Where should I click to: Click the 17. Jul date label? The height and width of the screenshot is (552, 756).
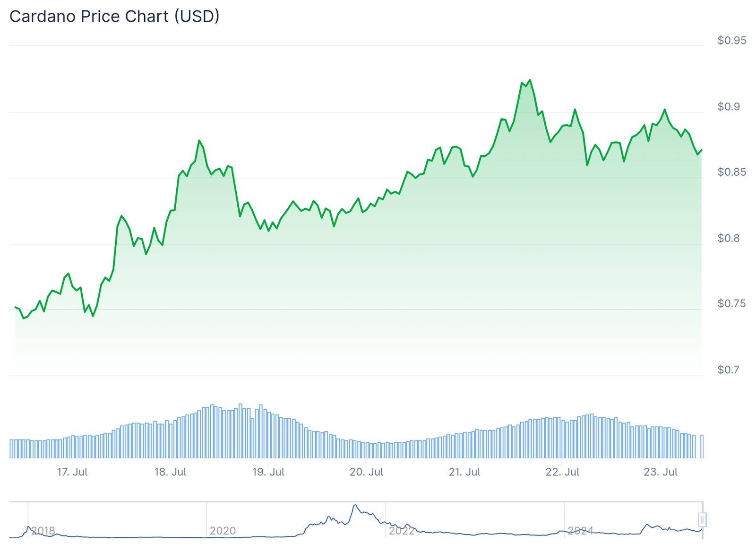point(72,472)
